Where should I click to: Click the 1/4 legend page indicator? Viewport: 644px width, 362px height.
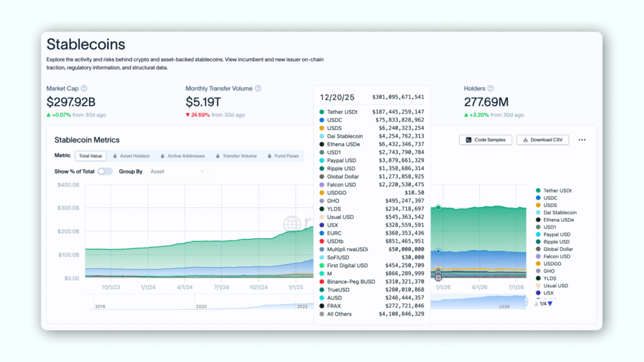tap(543, 304)
